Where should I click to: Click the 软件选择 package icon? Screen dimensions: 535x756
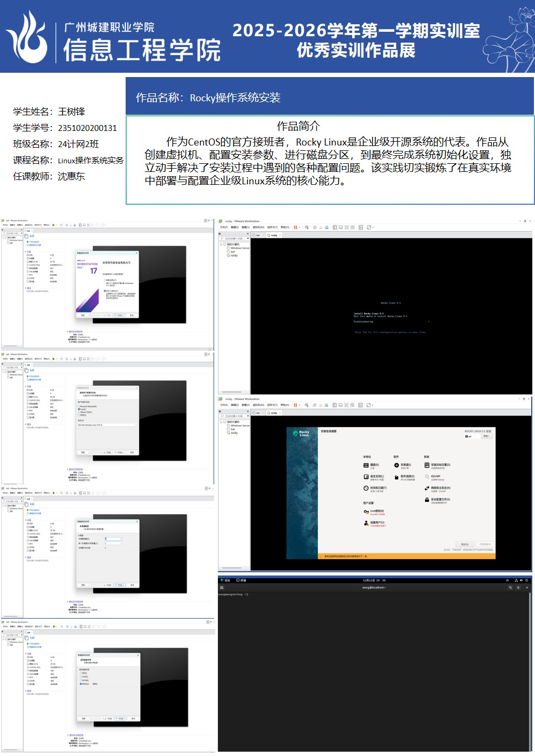click(396, 477)
